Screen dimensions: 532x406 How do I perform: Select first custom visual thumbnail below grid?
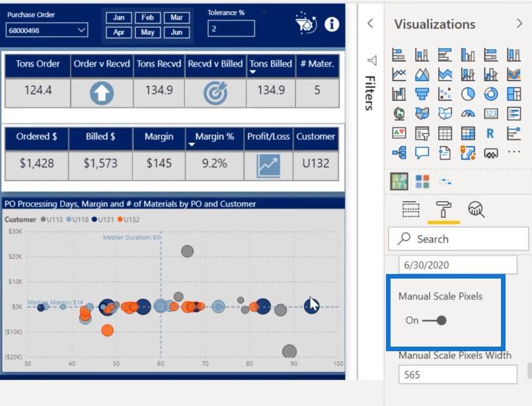(399, 182)
